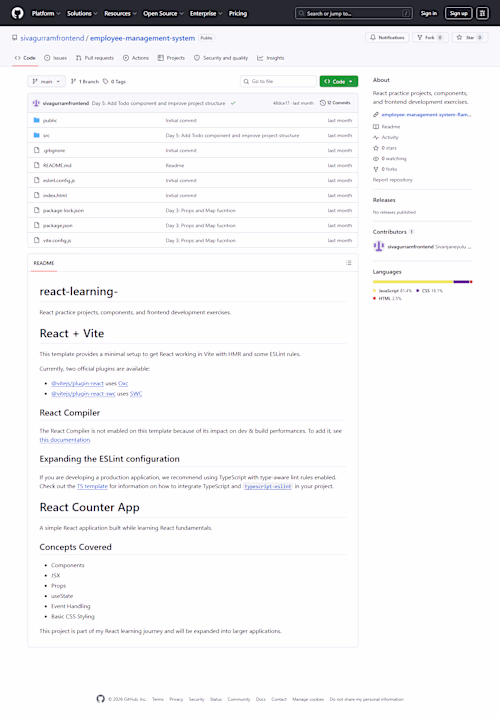Open the Releases section heading
Image resolution: width=500 pixels, height=718 pixels.
coord(384,200)
